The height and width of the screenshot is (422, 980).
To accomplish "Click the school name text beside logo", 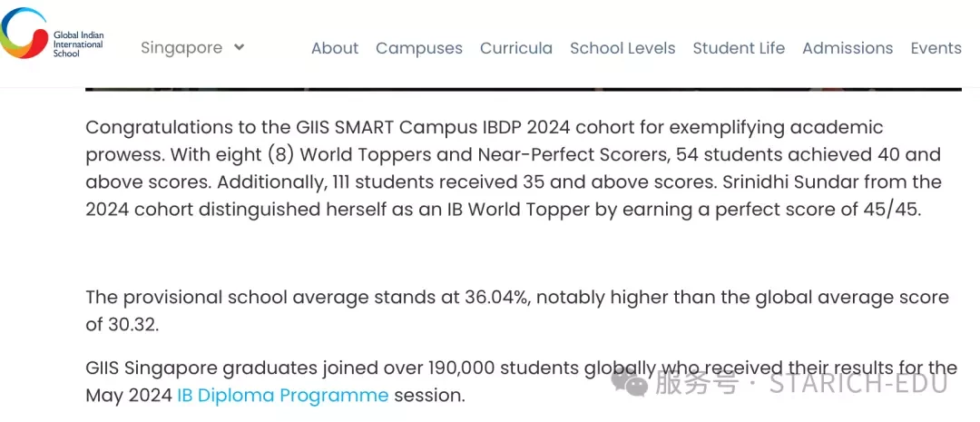I will click(x=78, y=44).
